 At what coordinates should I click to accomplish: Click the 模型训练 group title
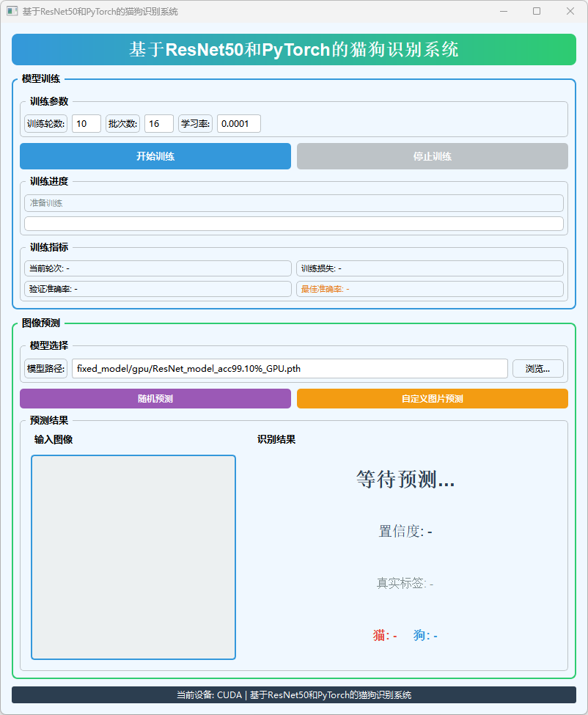(x=41, y=78)
